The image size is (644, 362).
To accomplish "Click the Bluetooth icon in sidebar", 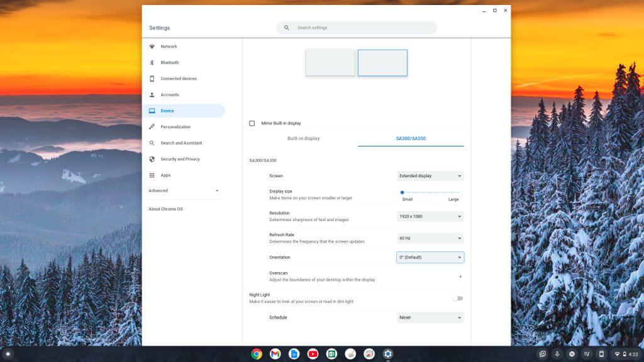I will click(152, 63).
